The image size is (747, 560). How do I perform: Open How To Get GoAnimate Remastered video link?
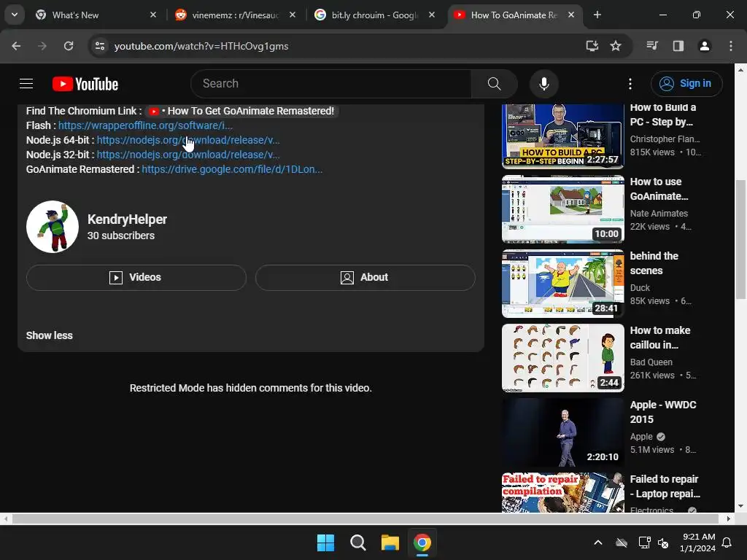pyautogui.click(x=241, y=111)
